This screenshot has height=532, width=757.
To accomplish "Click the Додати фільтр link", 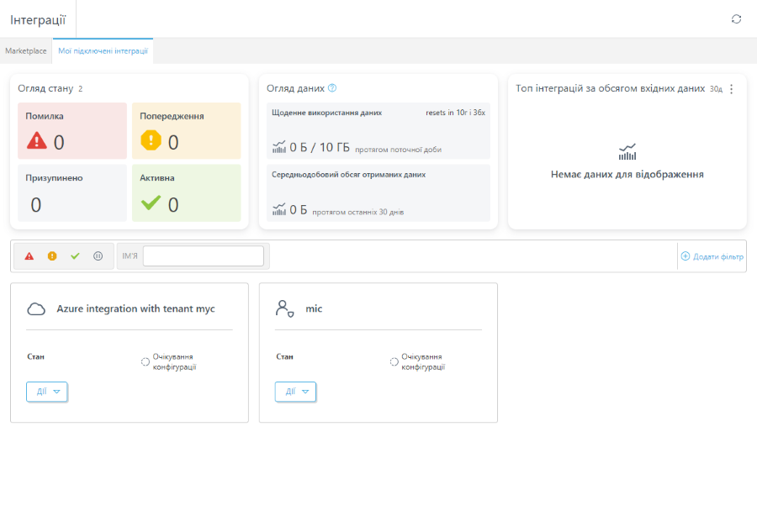I will coord(712,256).
